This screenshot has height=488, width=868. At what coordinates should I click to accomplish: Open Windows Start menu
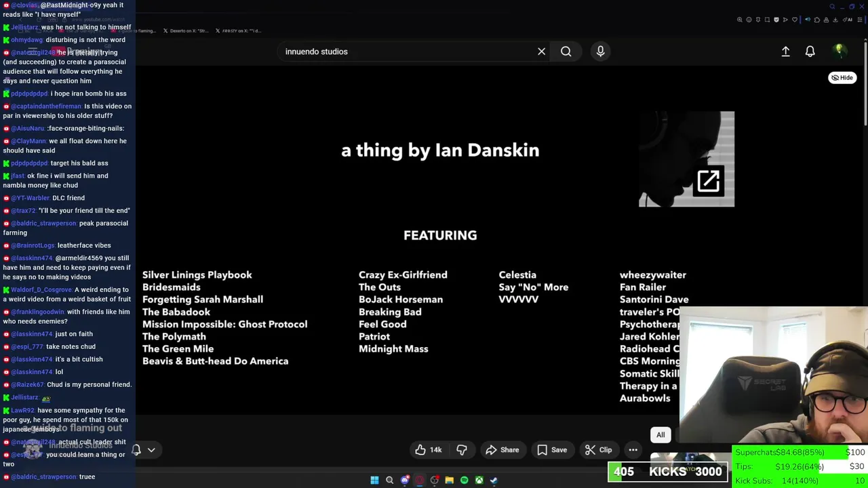click(374, 480)
